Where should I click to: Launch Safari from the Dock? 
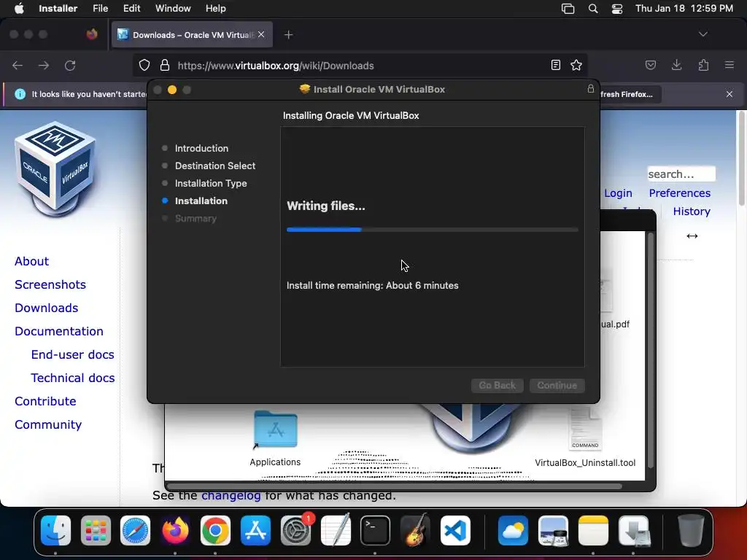coord(135,530)
